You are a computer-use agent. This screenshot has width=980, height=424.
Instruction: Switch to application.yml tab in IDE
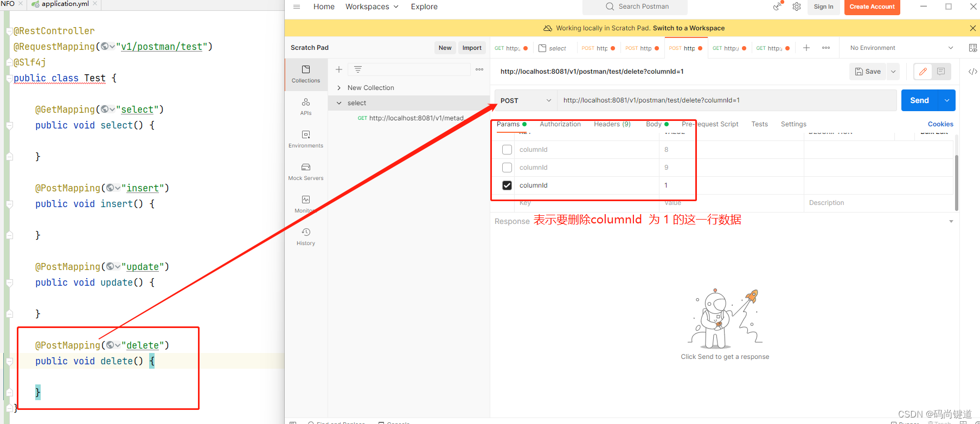tap(65, 4)
